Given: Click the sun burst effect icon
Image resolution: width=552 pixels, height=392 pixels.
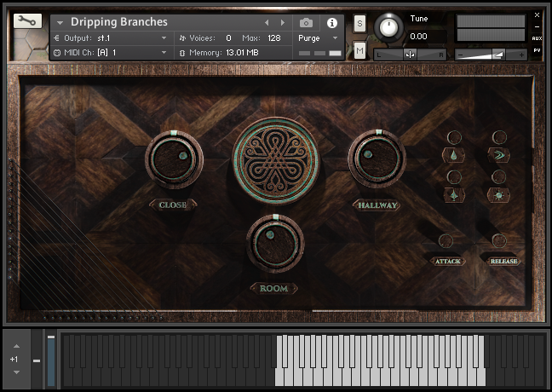Looking at the screenshot, I should click(498, 195).
